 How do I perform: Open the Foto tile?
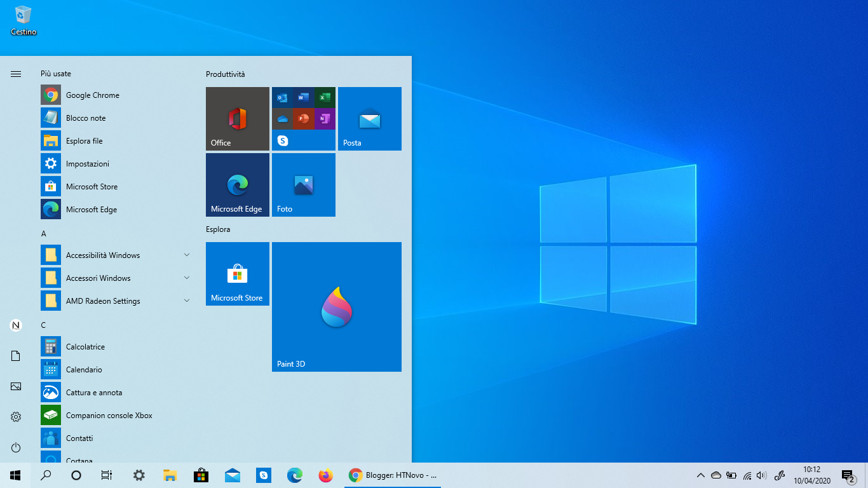304,185
